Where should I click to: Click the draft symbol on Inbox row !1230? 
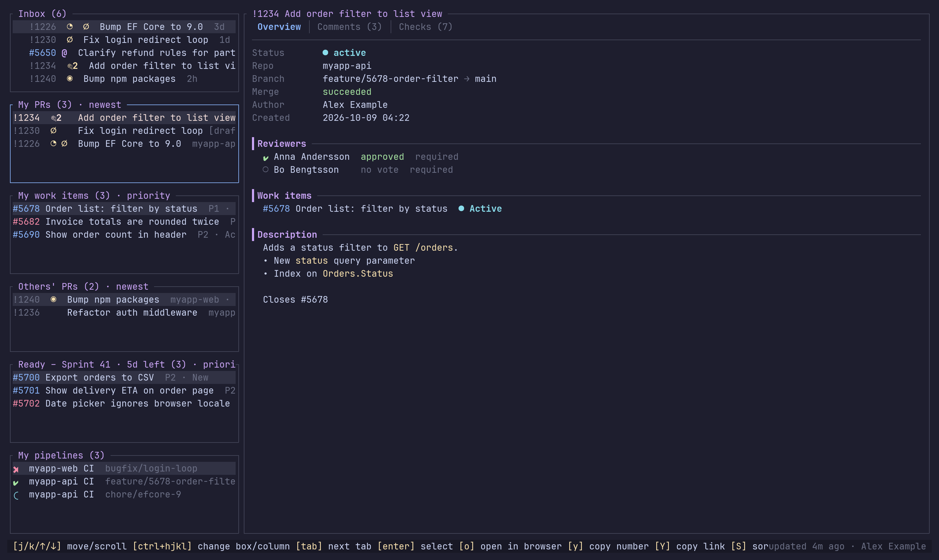click(70, 40)
